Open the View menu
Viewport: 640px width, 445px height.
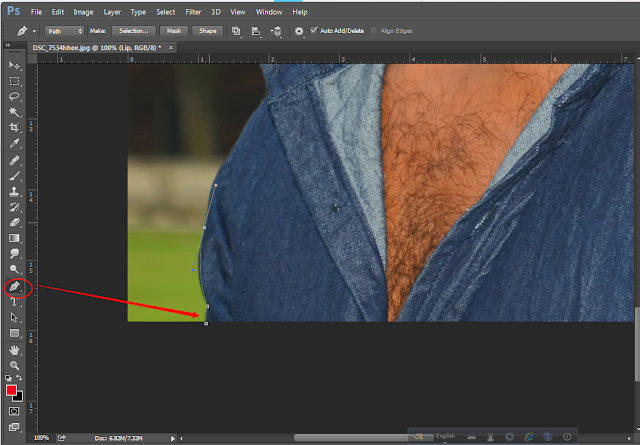(238, 12)
